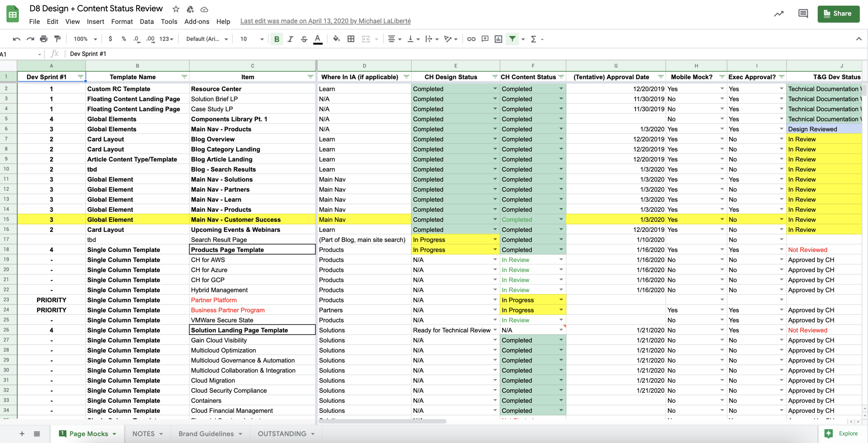Open the last edit history link
Image resolution: width=868 pixels, height=443 pixels.
(x=326, y=21)
